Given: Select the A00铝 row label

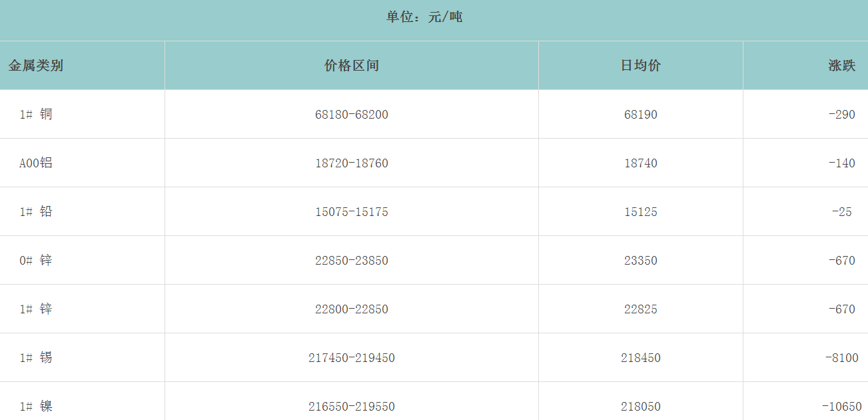Looking at the screenshot, I should click(x=36, y=163).
